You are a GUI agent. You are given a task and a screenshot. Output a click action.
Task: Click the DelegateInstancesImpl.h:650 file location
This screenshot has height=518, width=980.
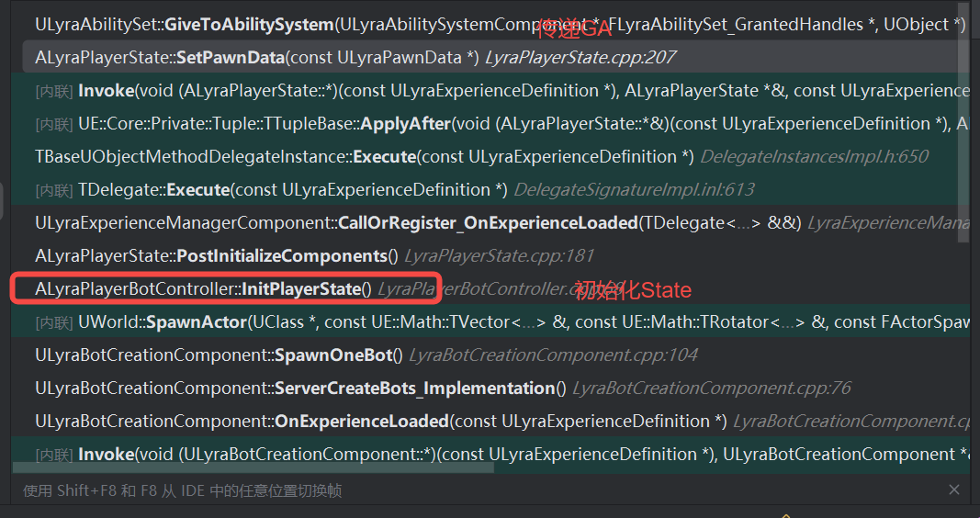[x=814, y=157]
